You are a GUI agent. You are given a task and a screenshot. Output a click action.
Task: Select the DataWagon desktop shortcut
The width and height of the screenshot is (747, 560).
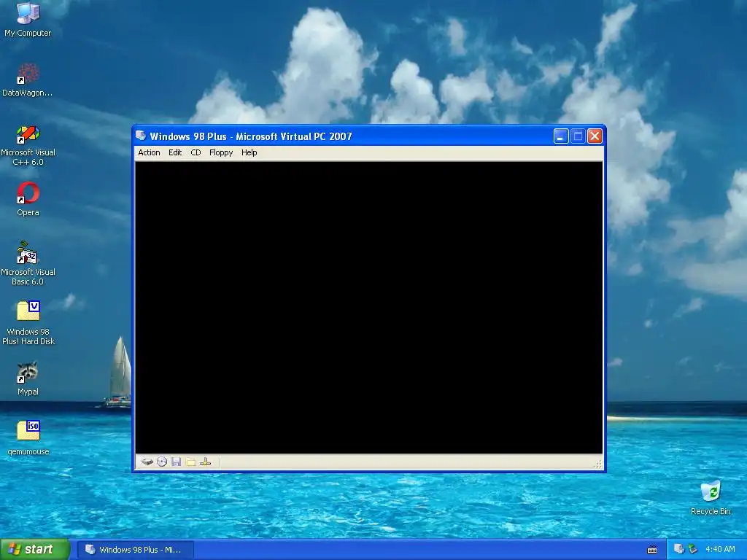(x=27, y=80)
